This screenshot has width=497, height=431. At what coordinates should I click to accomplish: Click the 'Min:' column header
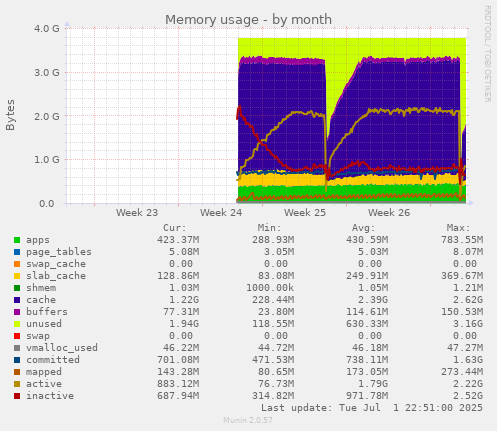[269, 228]
